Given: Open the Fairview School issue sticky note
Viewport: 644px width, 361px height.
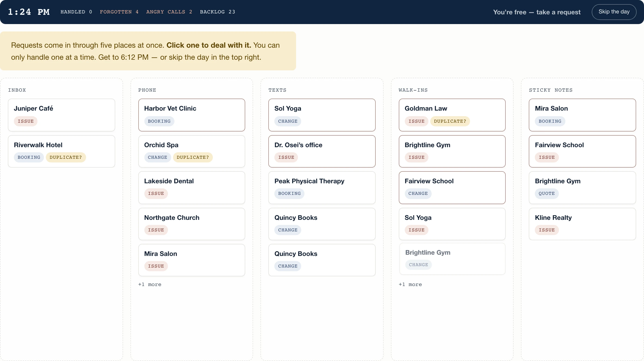Looking at the screenshot, I should tap(582, 151).
